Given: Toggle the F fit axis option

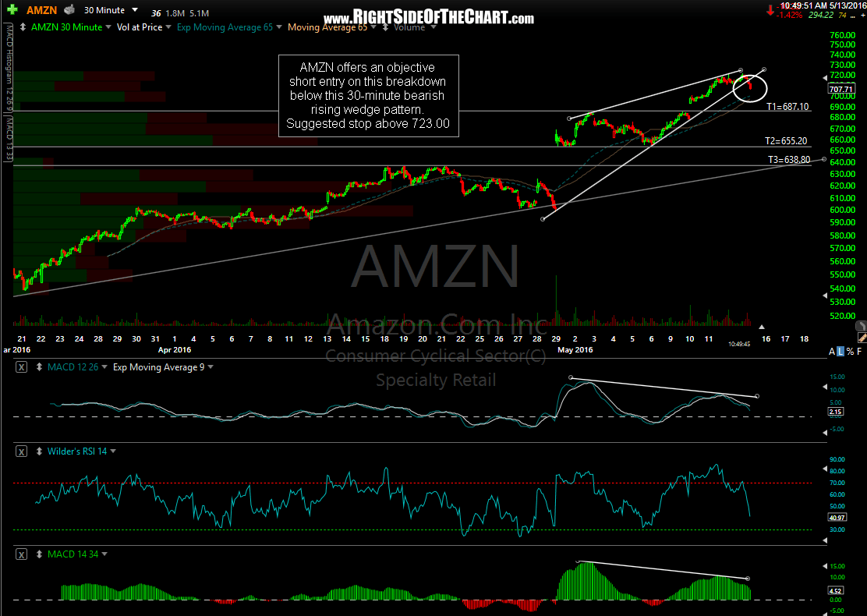Looking at the screenshot, I should (859, 352).
